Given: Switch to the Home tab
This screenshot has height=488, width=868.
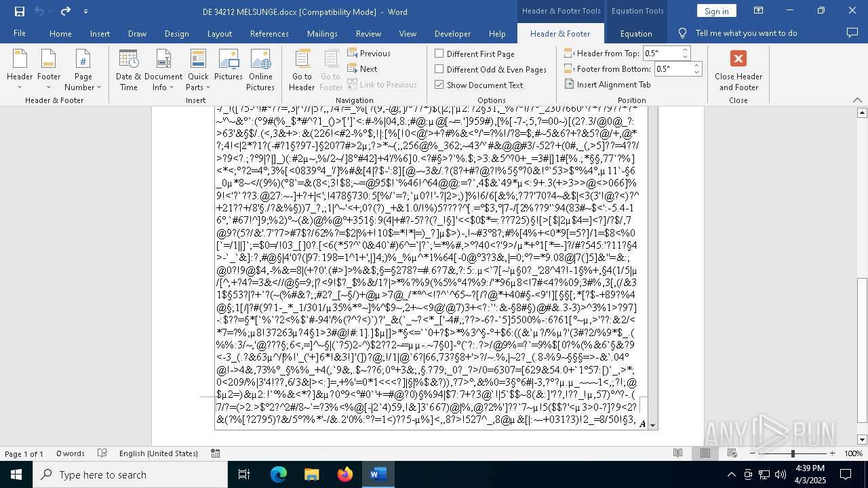Looking at the screenshot, I should click(x=60, y=33).
